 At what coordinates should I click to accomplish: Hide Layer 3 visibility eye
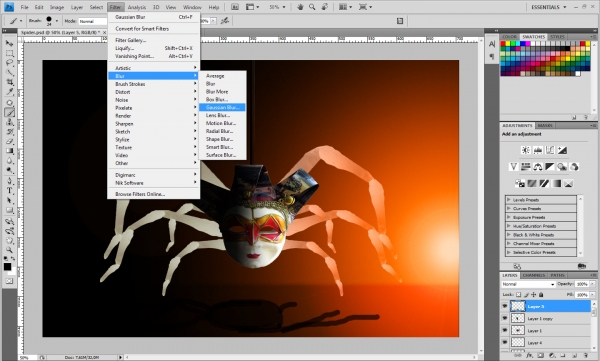click(505, 306)
